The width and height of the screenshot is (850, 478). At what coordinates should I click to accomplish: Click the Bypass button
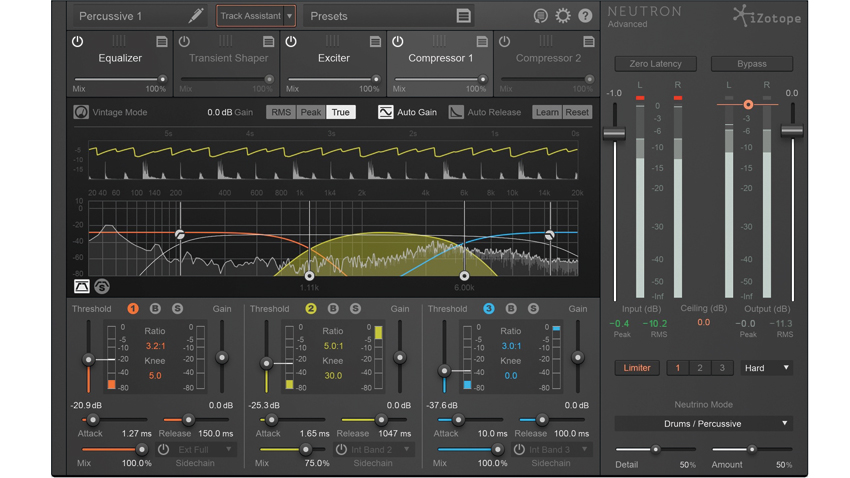click(751, 64)
